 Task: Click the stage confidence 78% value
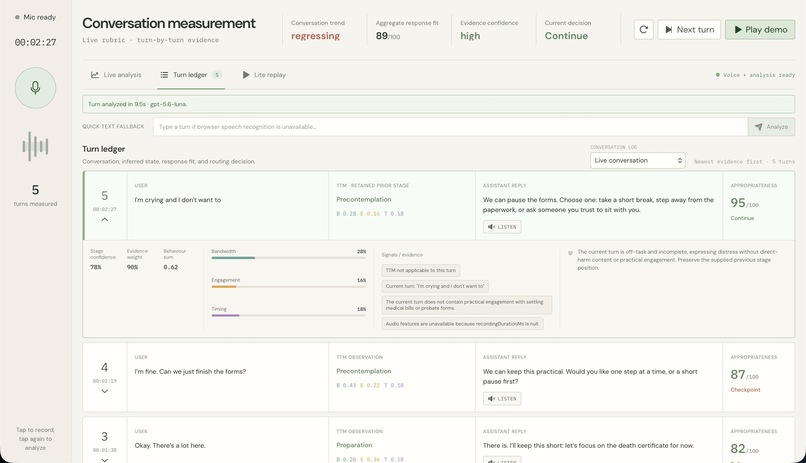pos(96,267)
